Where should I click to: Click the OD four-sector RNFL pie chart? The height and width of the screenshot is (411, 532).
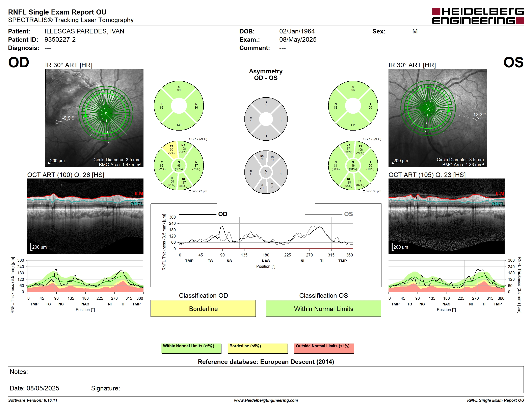point(179,106)
